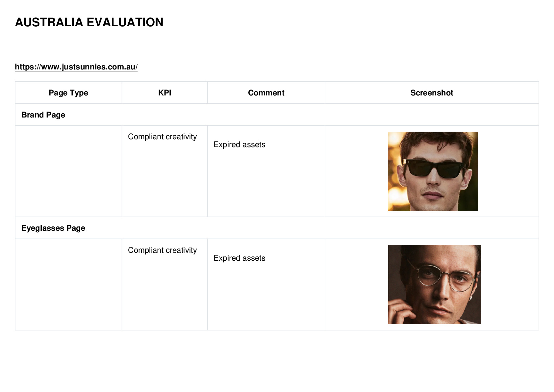Click the empty Page Type cell under Brand Page
This screenshot has height=392, width=554.
pos(68,171)
